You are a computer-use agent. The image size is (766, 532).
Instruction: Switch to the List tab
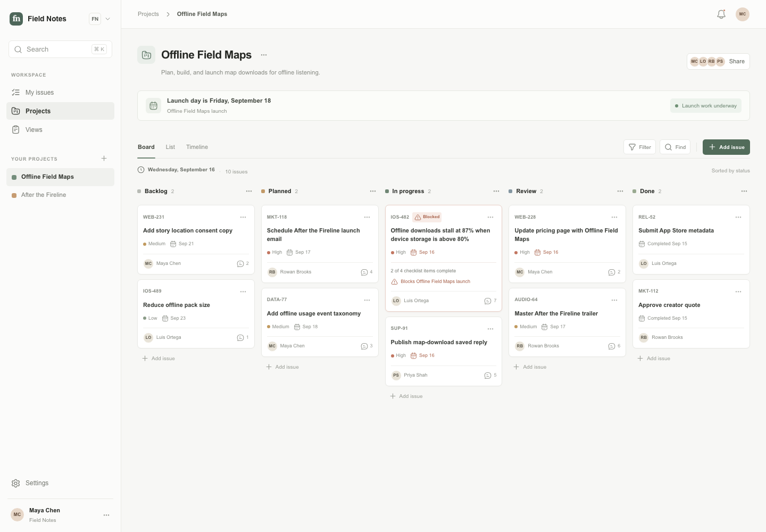[170, 147]
